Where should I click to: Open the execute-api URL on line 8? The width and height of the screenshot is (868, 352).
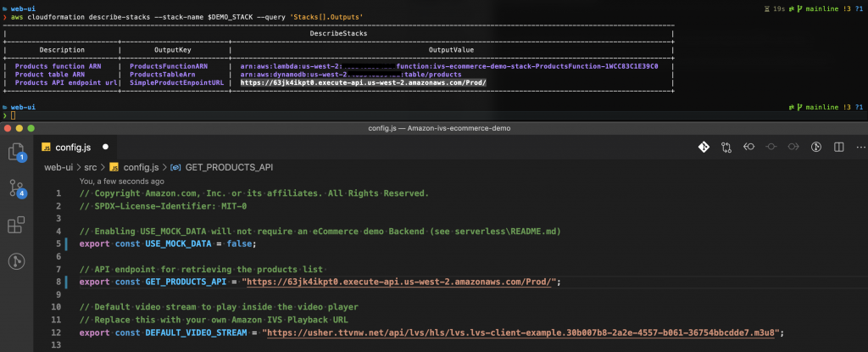(x=399, y=282)
